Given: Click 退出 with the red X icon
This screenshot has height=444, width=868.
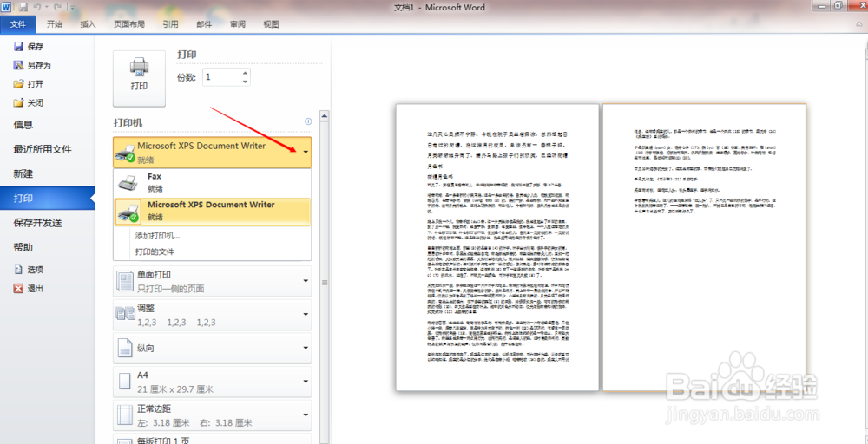Looking at the screenshot, I should [29, 289].
